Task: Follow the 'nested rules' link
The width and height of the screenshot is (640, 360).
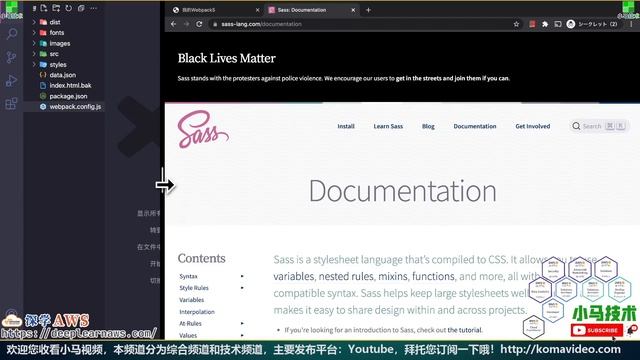Action: pos(346,276)
